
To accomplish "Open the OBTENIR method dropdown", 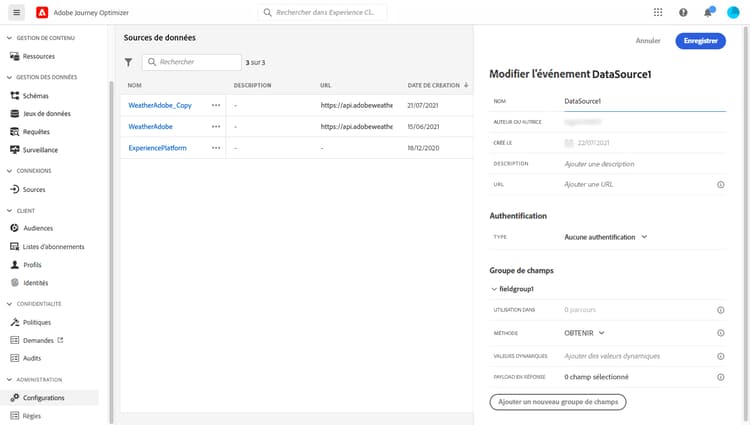I will pos(585,333).
